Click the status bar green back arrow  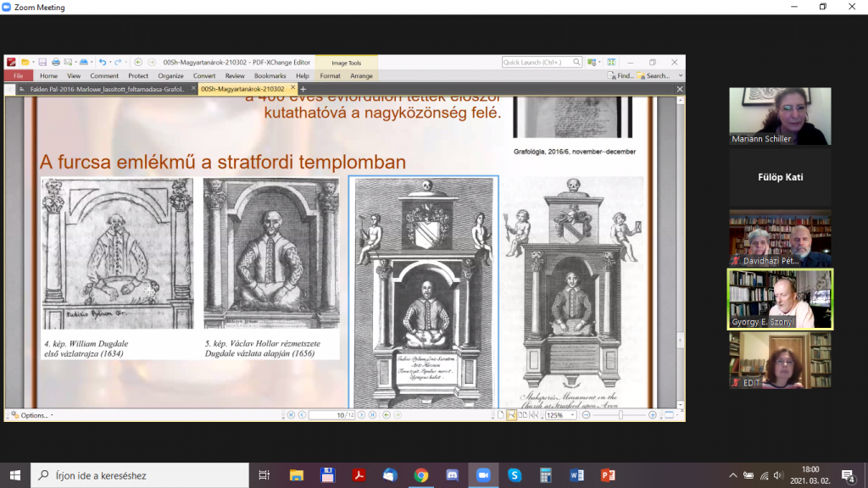tap(387, 415)
